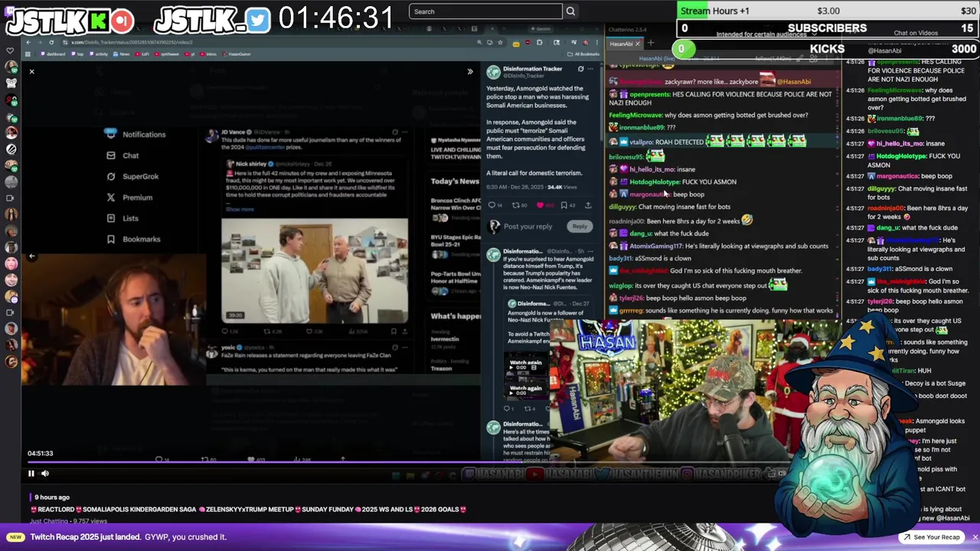
Task: Dismiss the Twitch Recap banner
Action: [x=975, y=537]
